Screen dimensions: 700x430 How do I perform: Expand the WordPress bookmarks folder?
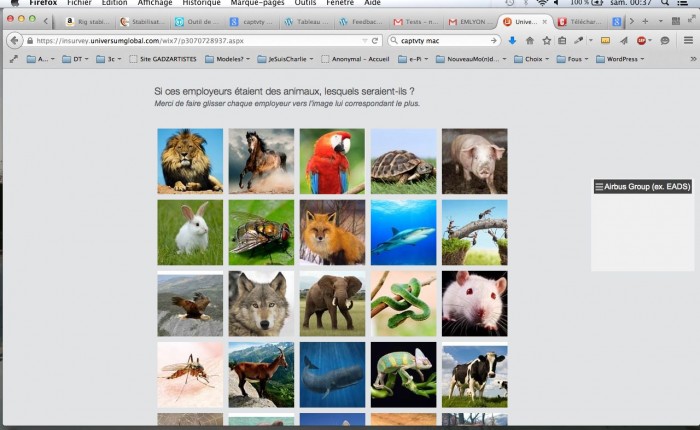621,59
